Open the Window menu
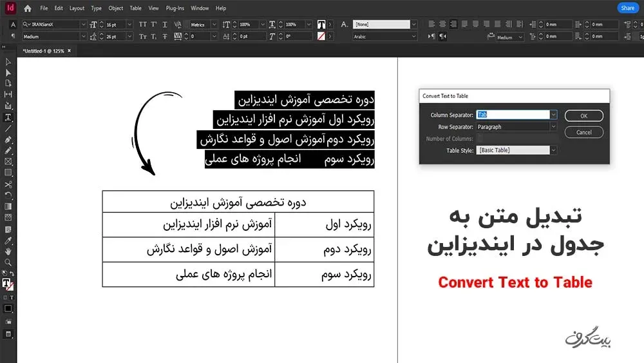 (200, 8)
